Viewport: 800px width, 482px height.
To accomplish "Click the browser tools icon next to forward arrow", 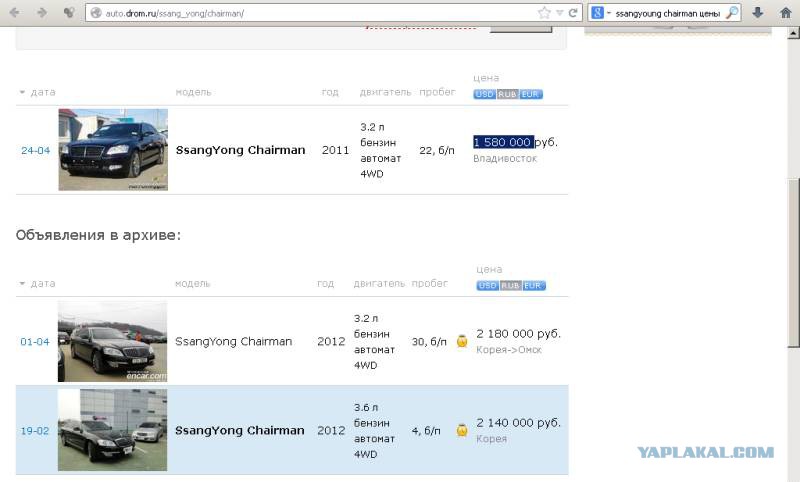I will click(69, 12).
